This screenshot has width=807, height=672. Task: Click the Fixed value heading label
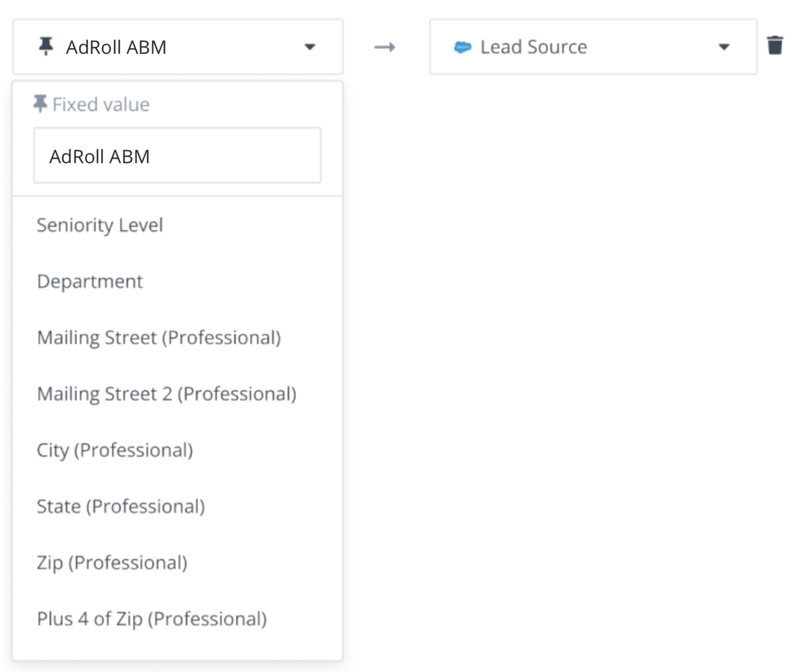click(101, 104)
